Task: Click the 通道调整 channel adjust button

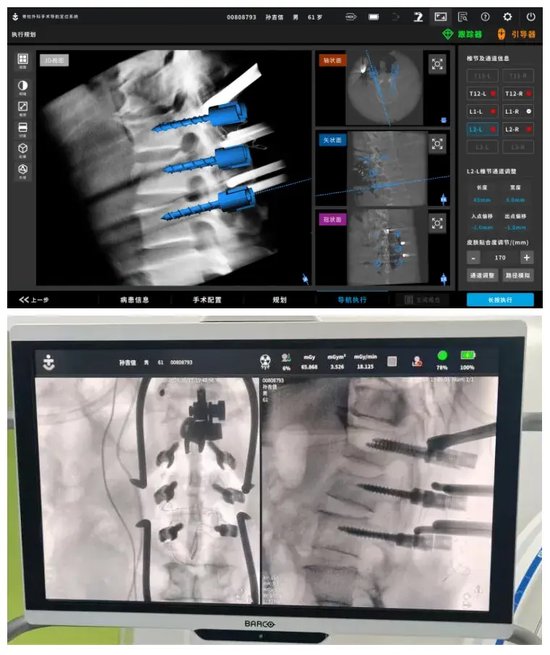Action: [482, 275]
